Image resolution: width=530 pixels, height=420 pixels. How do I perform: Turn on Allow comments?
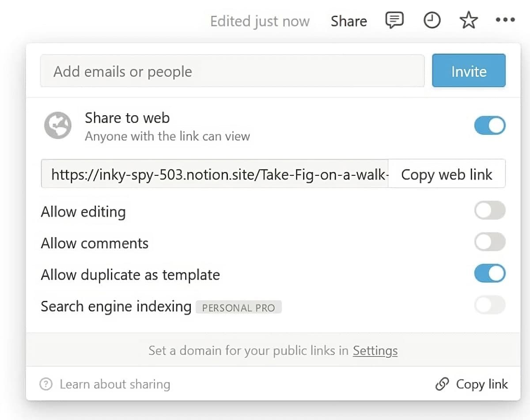click(x=489, y=242)
